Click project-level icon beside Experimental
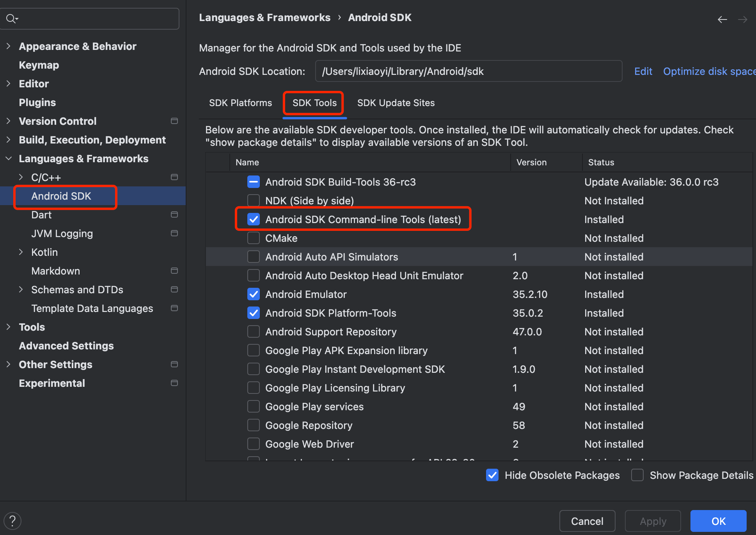756x535 pixels. pos(174,383)
